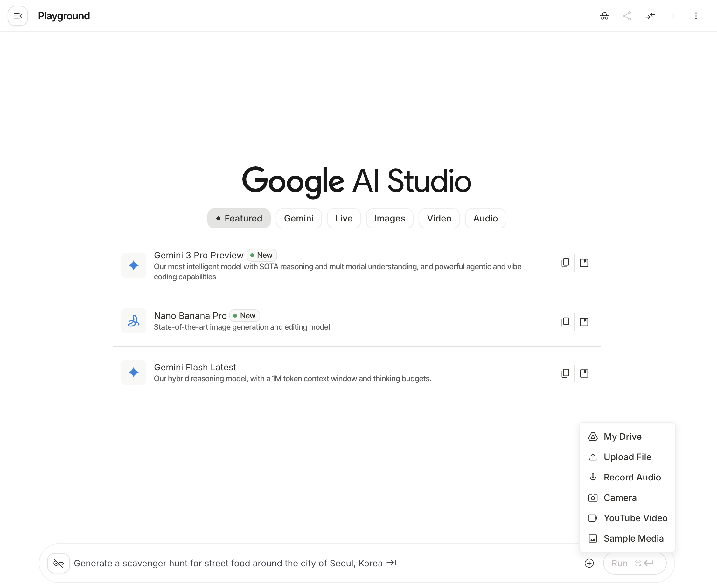Click the share icon in header
The height and width of the screenshot is (588, 717).
tap(627, 16)
